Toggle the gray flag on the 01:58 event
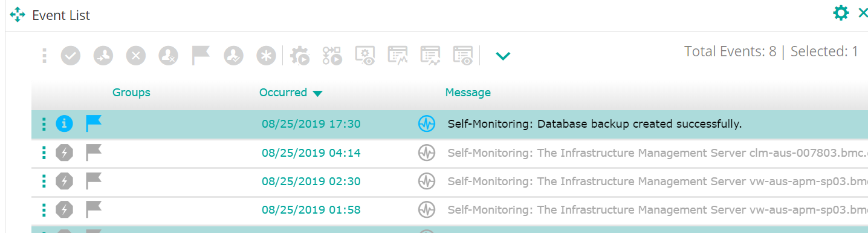 [x=94, y=209]
